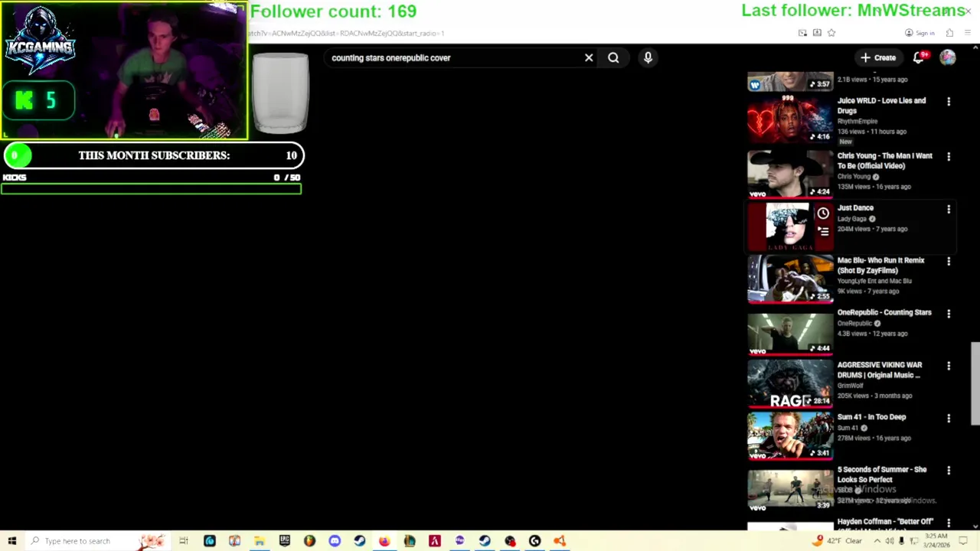Click the browser Sign in link
Screen dimensions: 980x551
click(x=920, y=33)
